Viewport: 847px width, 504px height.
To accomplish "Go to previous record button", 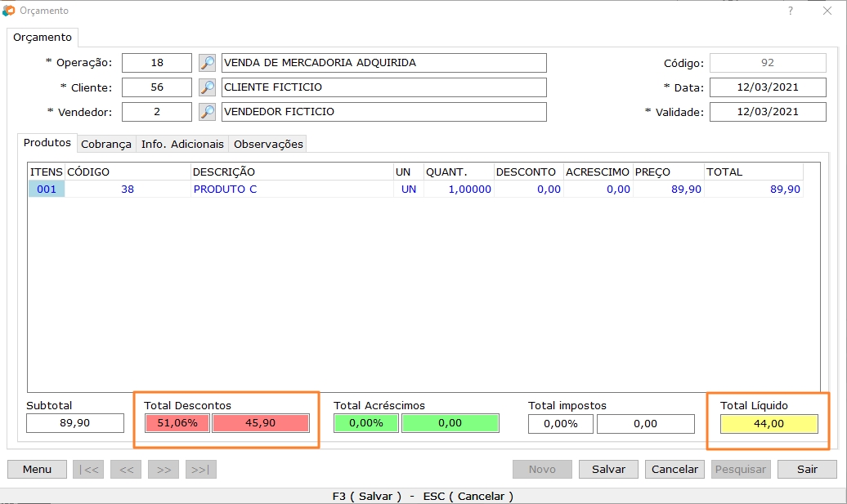I will [x=127, y=469].
